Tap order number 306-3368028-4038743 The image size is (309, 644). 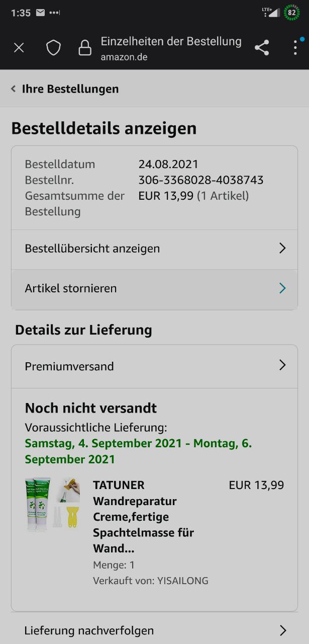201,180
